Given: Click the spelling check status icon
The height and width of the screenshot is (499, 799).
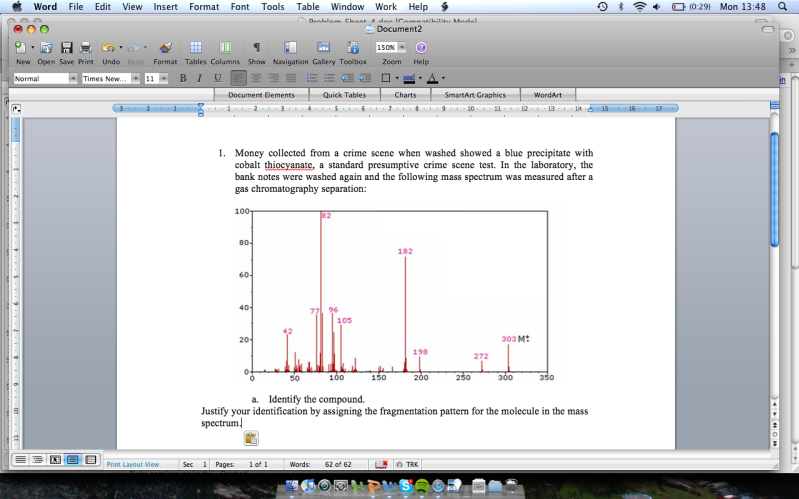Looking at the screenshot, I should (381, 464).
